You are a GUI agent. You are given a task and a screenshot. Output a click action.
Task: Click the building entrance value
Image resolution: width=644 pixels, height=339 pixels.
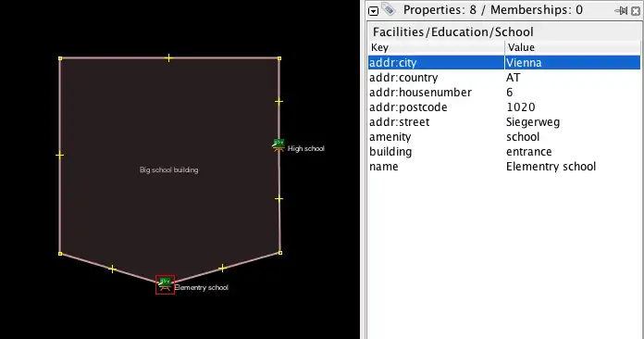click(528, 151)
